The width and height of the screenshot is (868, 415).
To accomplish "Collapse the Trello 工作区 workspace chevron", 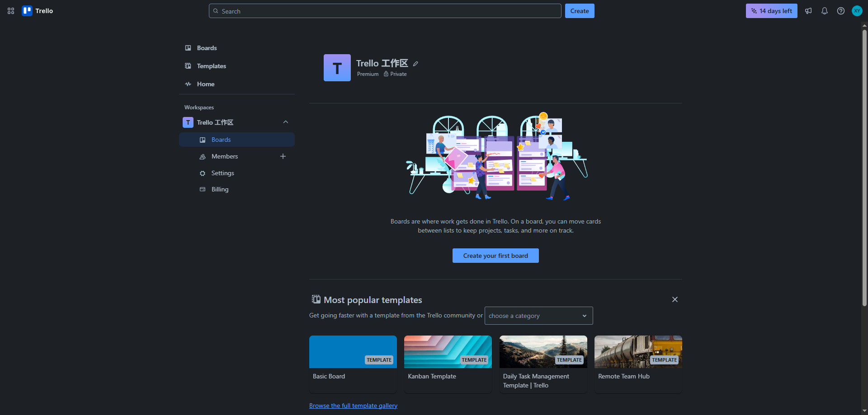I will pos(286,122).
